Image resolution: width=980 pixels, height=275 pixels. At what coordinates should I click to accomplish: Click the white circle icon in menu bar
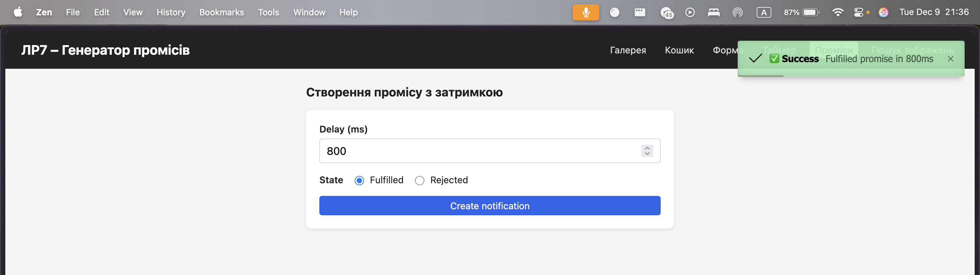(x=614, y=12)
